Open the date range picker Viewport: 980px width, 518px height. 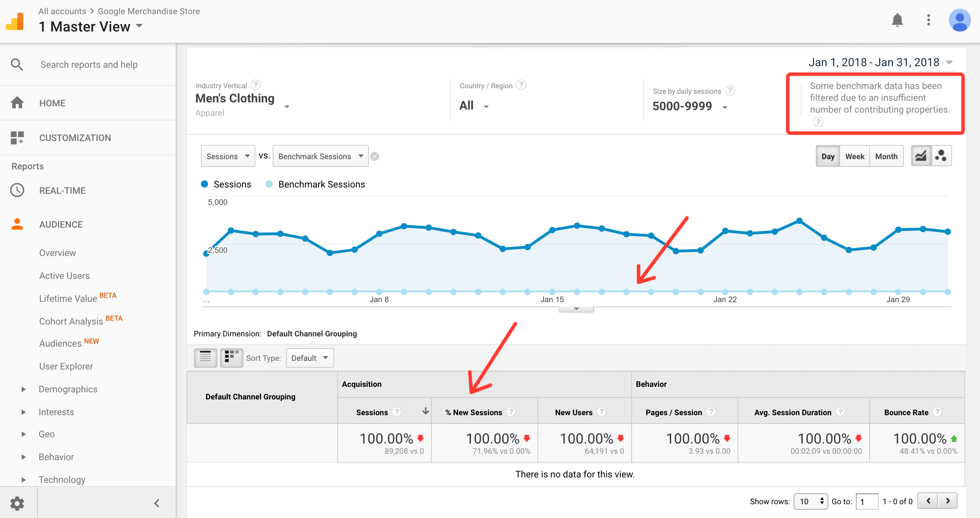(881, 62)
